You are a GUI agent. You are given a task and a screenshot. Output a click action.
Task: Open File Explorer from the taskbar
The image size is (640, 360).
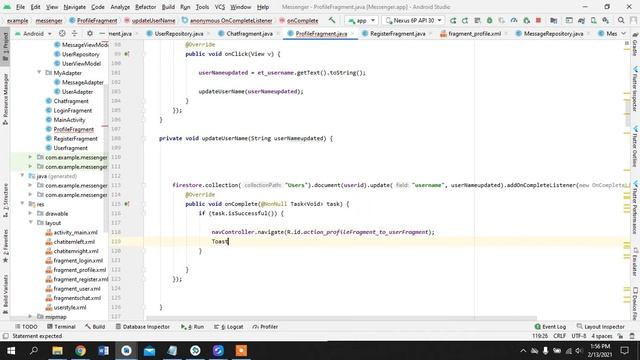(58, 351)
